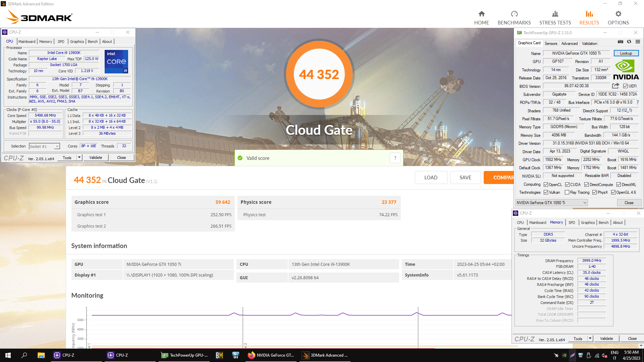Toggle the OpenCL checkbox

pos(546,185)
